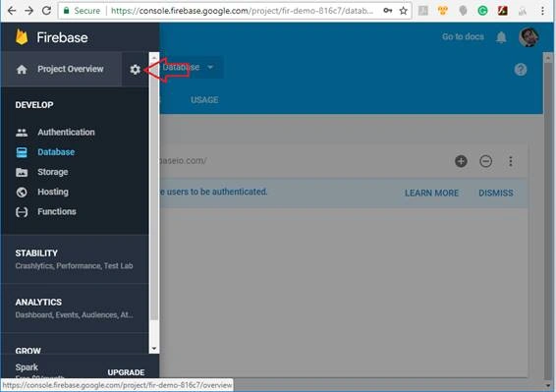Screen dimensions: 556x392
Task: Click the minus collapse-node icon
Action: (x=485, y=161)
